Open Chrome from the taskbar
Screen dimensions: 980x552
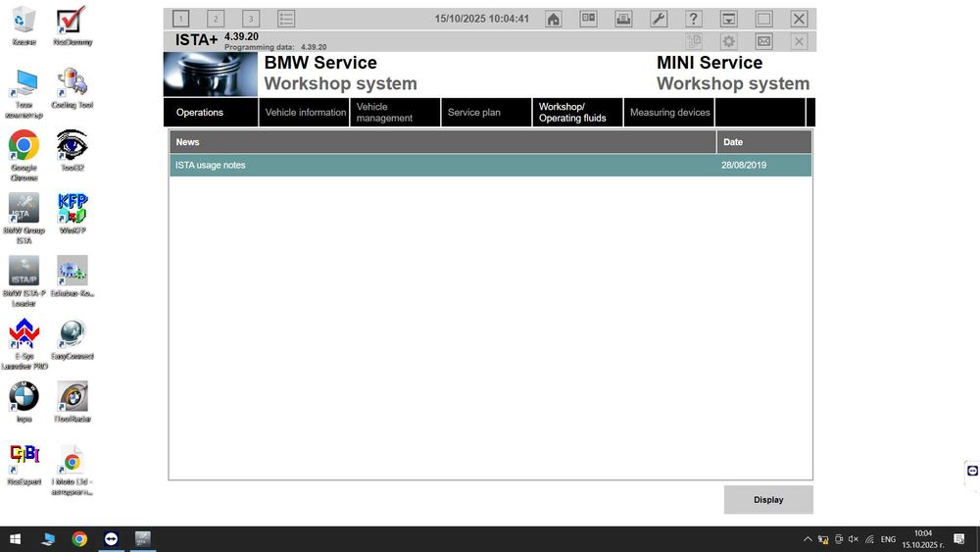point(79,539)
